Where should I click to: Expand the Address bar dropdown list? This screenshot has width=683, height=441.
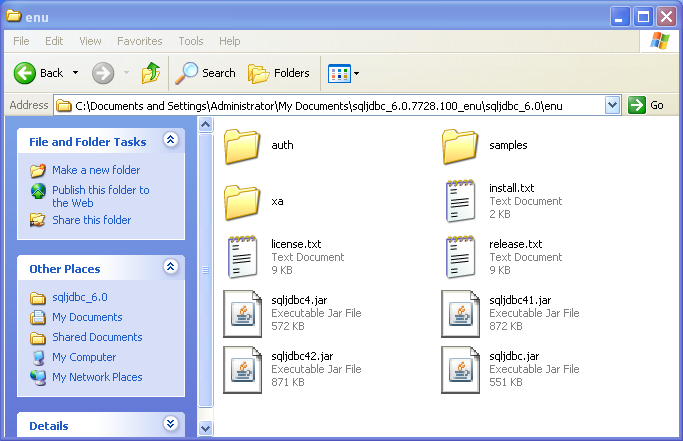[x=612, y=105]
